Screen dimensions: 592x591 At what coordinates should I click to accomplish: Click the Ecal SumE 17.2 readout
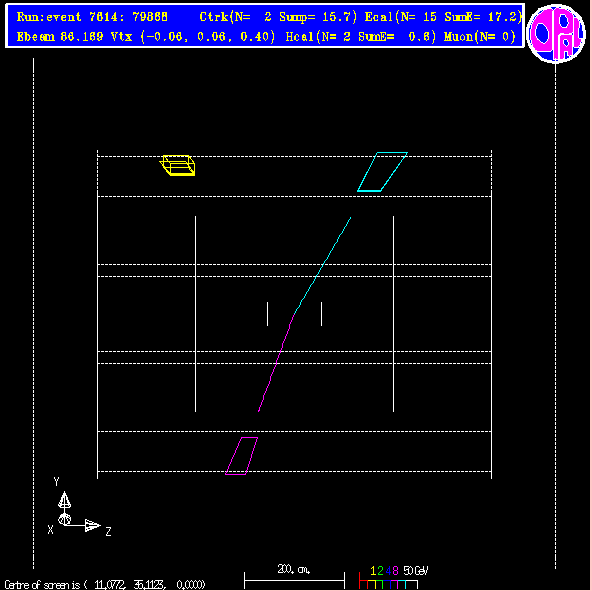[x=443, y=17]
